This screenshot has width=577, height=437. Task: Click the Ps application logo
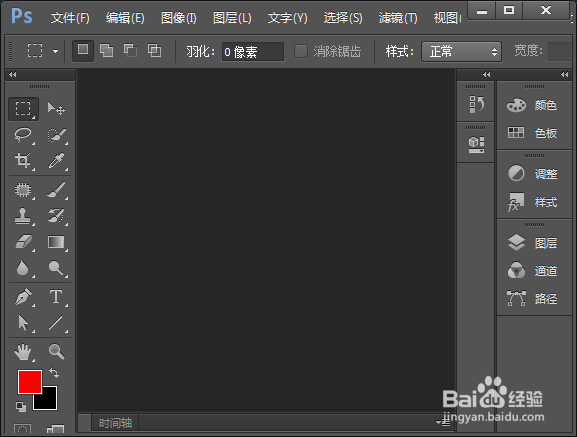pyautogui.click(x=22, y=16)
